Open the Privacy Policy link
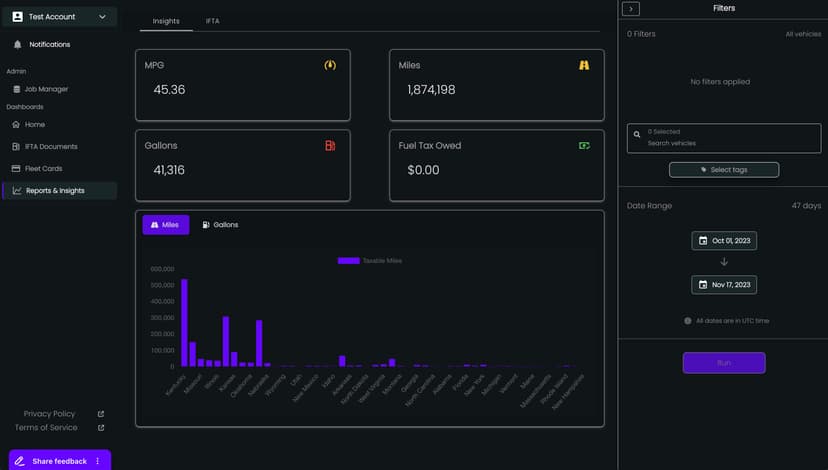The height and width of the screenshot is (470, 828). click(x=49, y=414)
